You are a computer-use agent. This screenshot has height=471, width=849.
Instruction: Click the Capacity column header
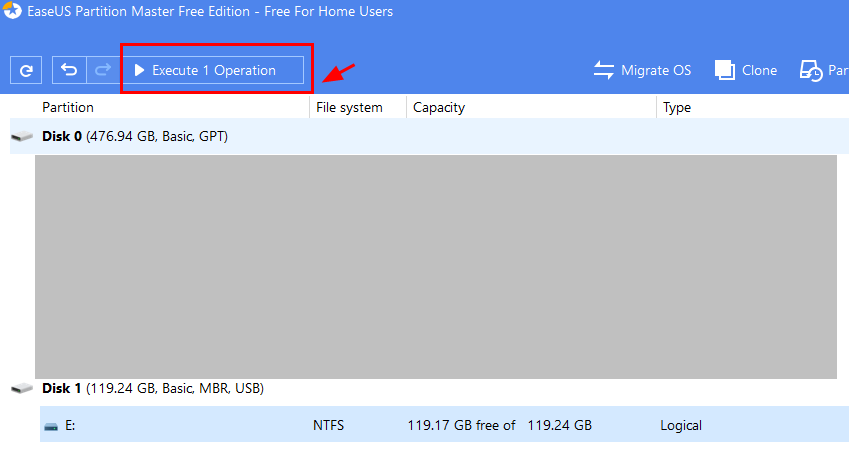439,107
